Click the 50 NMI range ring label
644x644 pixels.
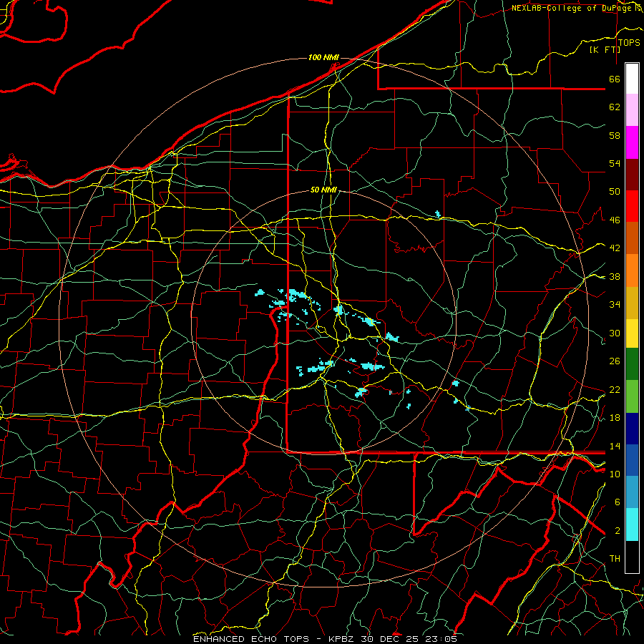click(x=323, y=190)
